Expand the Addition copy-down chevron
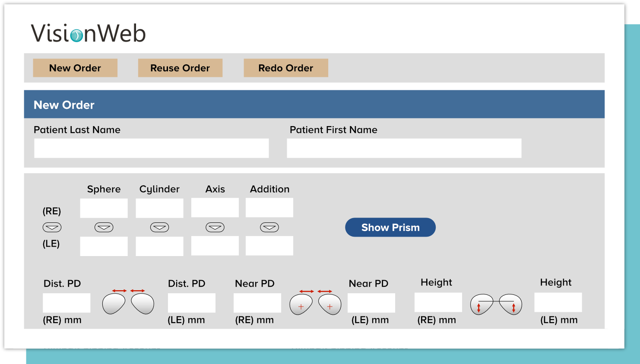This screenshot has width=640, height=364. tap(269, 227)
